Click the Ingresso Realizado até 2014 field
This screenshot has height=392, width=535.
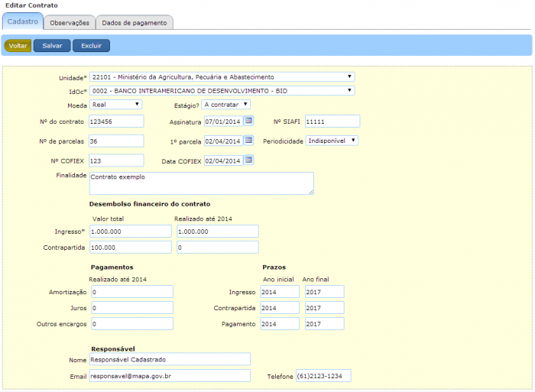218,232
